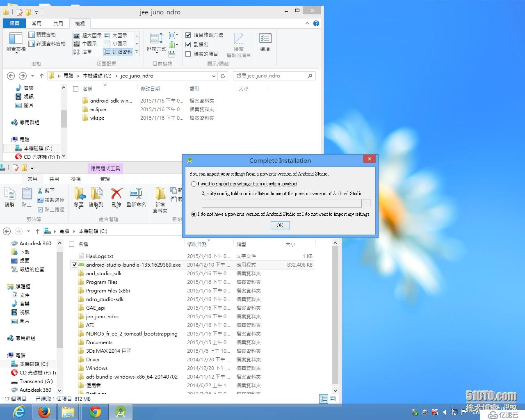525x420 pixels.
Task: Switch to large thumbnails view in status bar
Action: coord(333,399)
